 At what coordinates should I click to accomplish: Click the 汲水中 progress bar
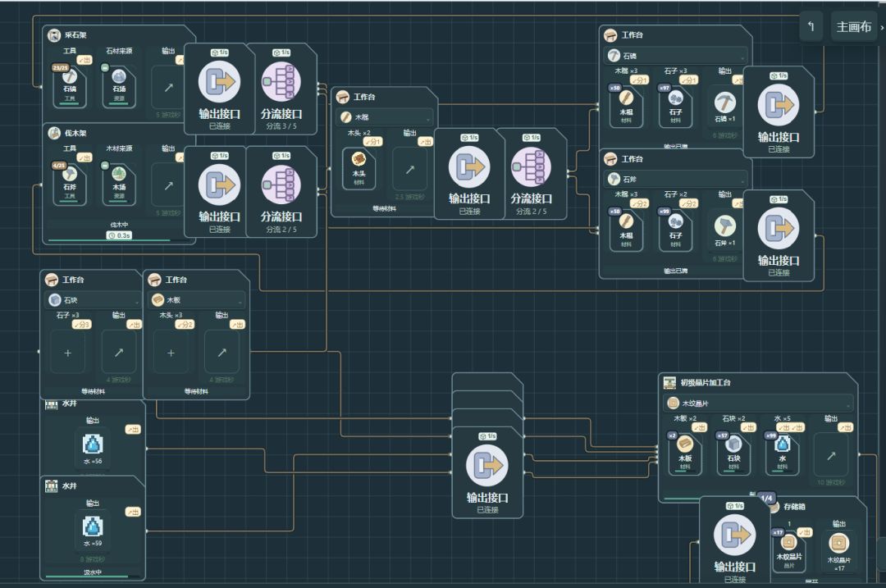click(93, 577)
